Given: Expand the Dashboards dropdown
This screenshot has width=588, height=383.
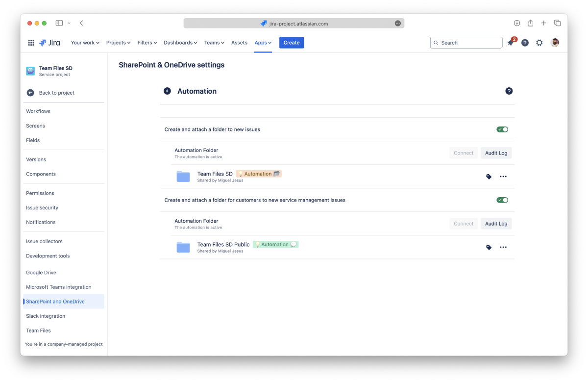Looking at the screenshot, I should (x=180, y=43).
